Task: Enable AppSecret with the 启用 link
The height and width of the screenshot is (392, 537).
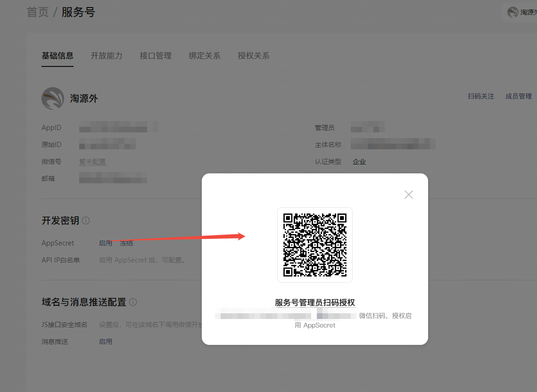Action: pyautogui.click(x=106, y=243)
